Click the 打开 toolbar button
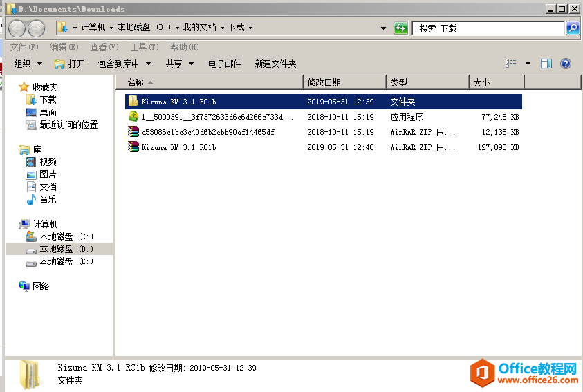This screenshot has height=392, width=583. [x=70, y=64]
